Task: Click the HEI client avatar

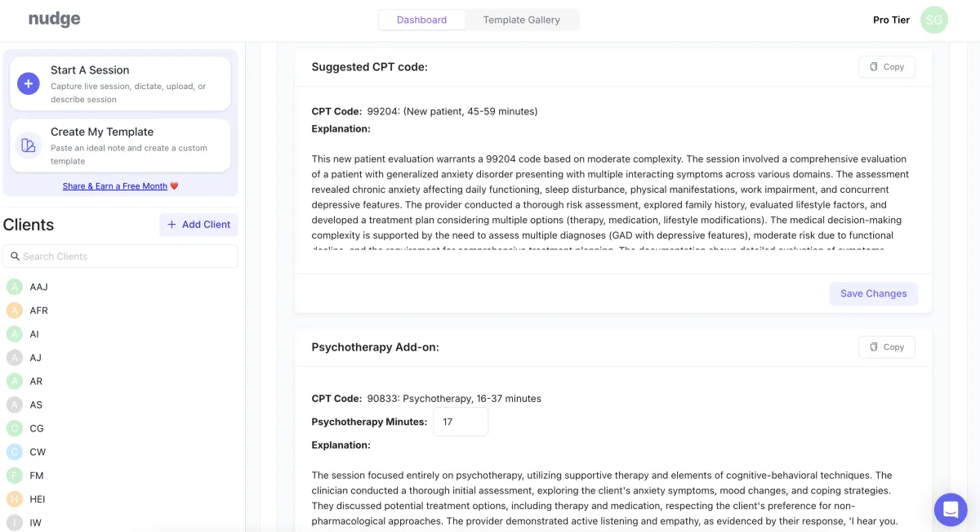Action: pos(14,499)
